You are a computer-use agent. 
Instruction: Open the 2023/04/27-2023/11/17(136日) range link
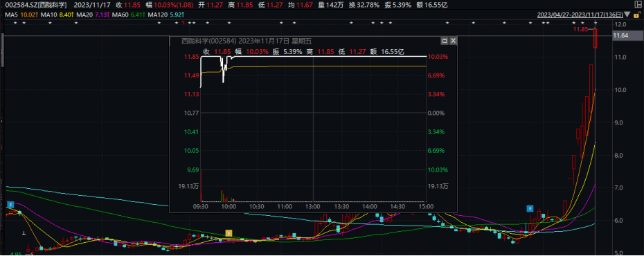click(x=580, y=15)
